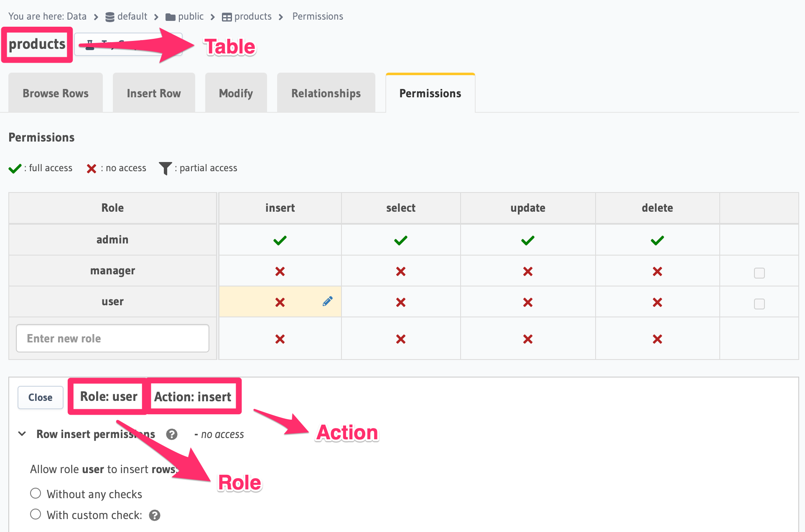Switch to the Browse Rows tab
805x532 pixels.
click(x=55, y=93)
